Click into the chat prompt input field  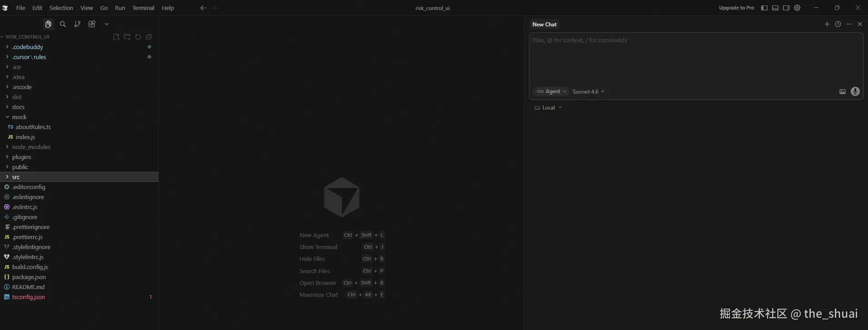tap(695, 59)
